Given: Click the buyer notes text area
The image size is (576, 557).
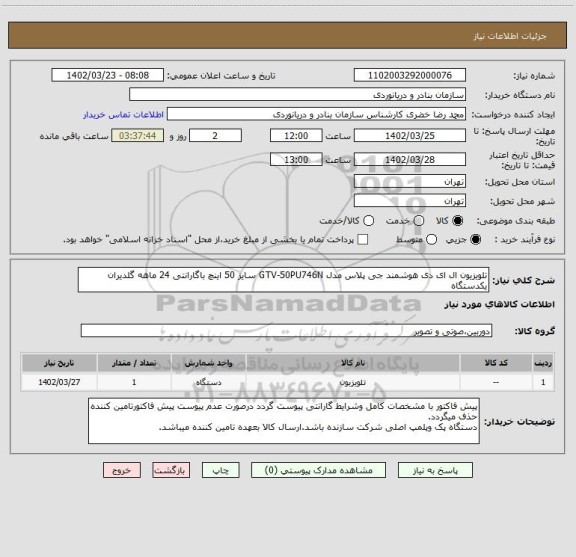Looking at the screenshot, I should coord(284,421).
